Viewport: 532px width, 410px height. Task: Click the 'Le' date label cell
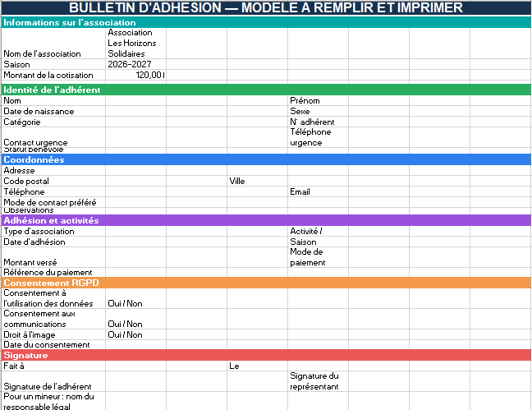257,366
